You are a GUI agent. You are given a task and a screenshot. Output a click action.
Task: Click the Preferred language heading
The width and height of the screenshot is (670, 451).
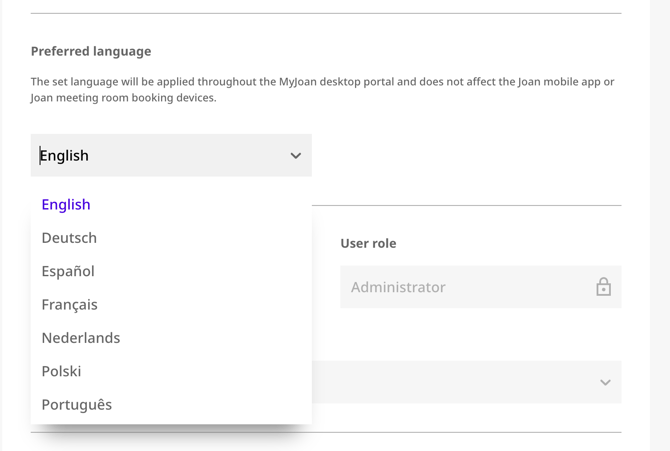[91, 51]
